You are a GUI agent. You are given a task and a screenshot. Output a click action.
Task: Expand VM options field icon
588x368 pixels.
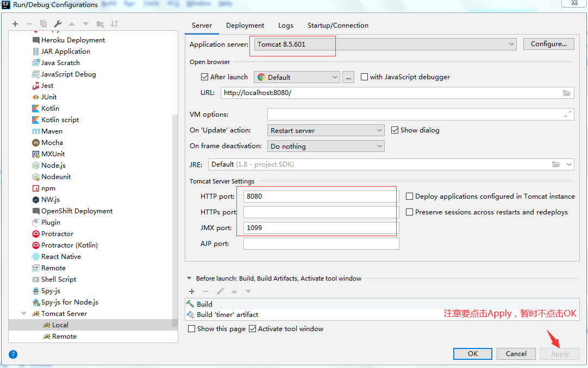pos(568,114)
